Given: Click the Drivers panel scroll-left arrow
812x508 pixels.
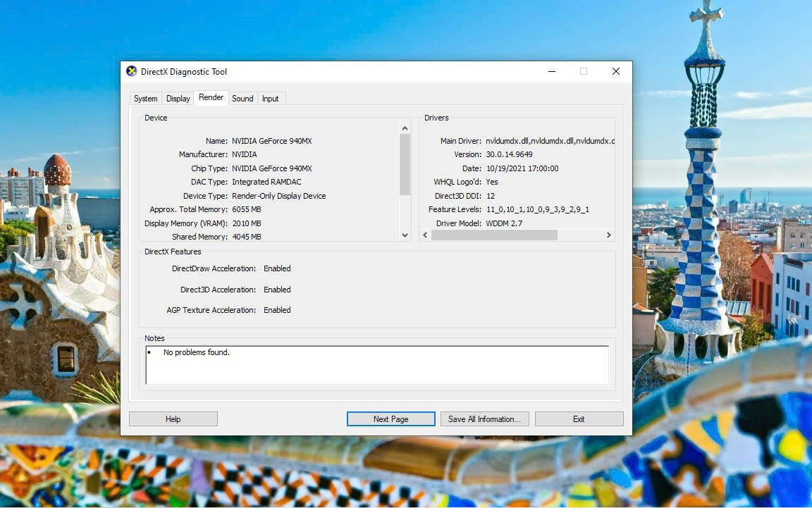Looking at the screenshot, I should coord(425,235).
